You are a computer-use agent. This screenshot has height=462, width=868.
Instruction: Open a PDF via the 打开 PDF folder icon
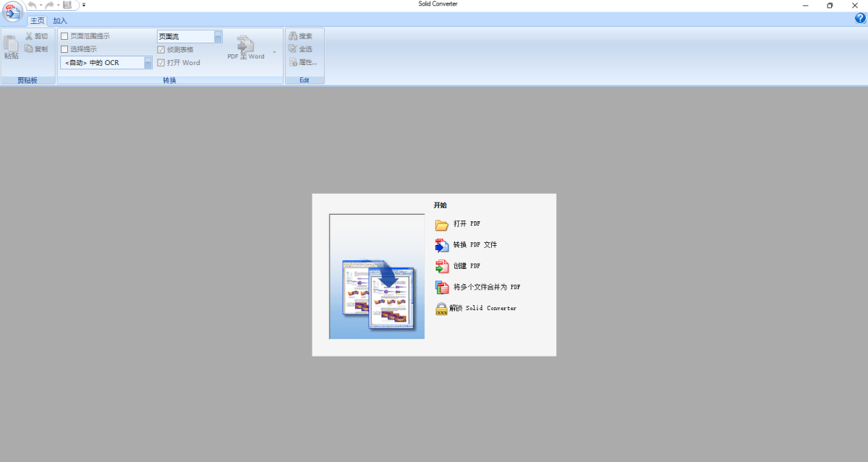pos(442,224)
